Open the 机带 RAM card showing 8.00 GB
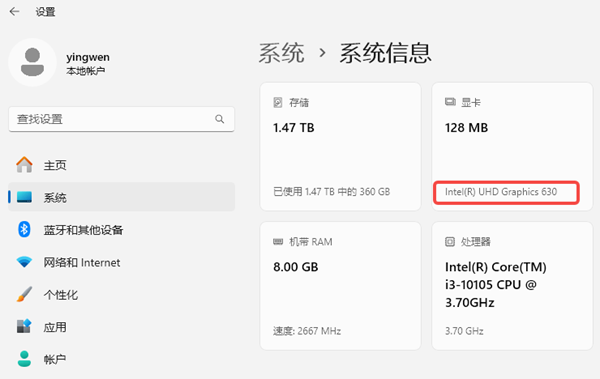600x379 pixels. tap(341, 286)
